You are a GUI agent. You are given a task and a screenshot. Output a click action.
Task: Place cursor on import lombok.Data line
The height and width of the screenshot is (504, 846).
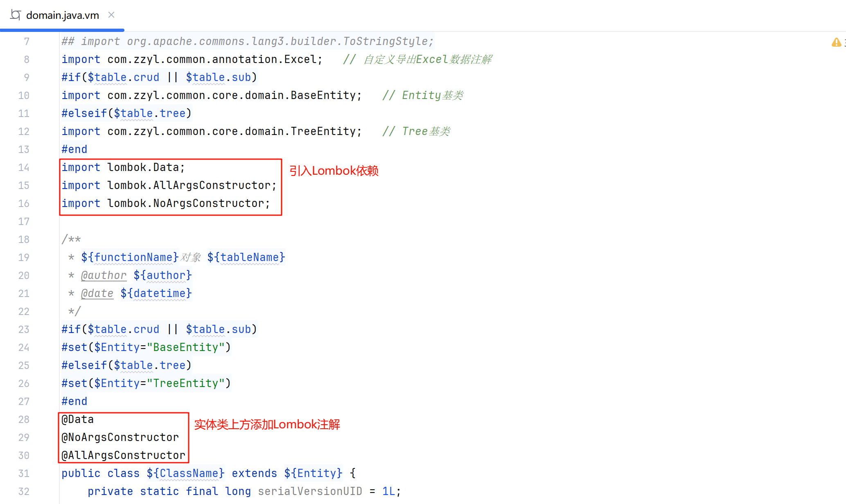click(123, 167)
